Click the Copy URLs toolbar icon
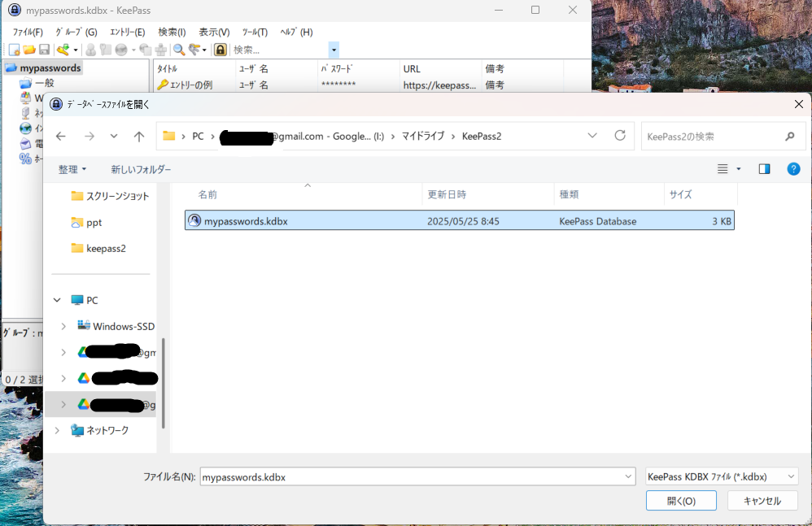The width and height of the screenshot is (812, 526). click(x=146, y=50)
